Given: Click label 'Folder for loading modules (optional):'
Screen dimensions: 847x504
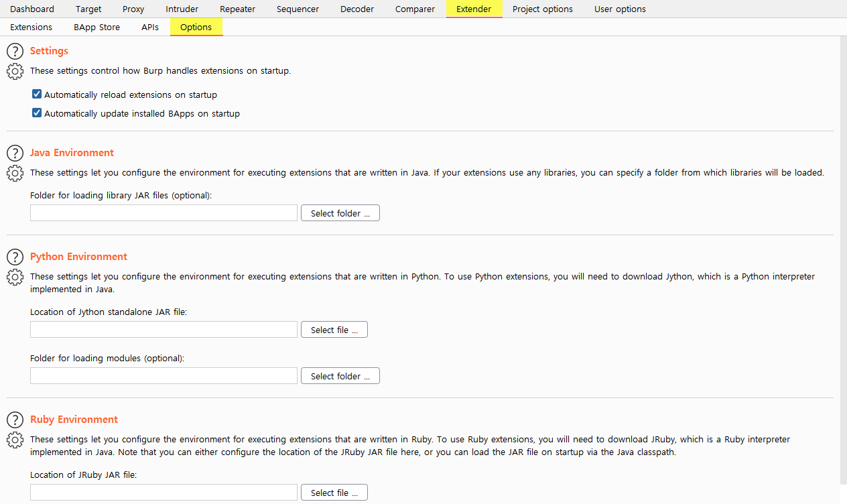Looking at the screenshot, I should pyautogui.click(x=107, y=358).
